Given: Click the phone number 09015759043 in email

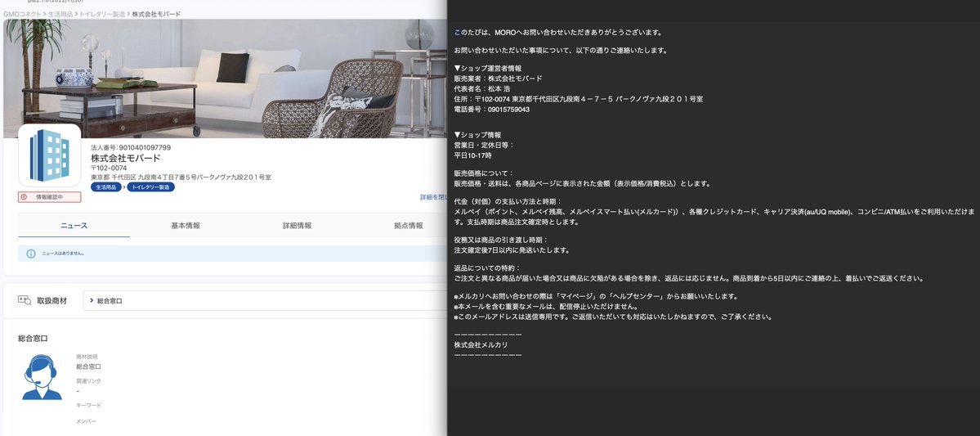Looking at the screenshot, I should click(508, 110).
